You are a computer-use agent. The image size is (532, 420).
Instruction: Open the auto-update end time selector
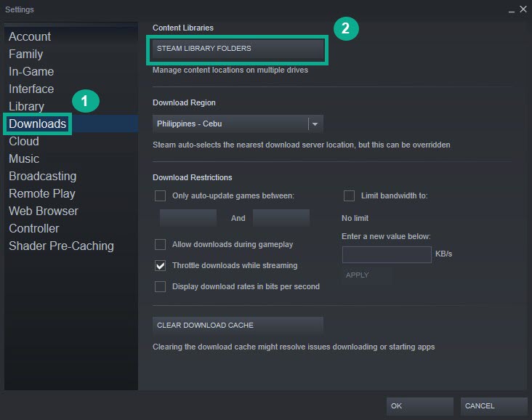pyautogui.click(x=281, y=218)
